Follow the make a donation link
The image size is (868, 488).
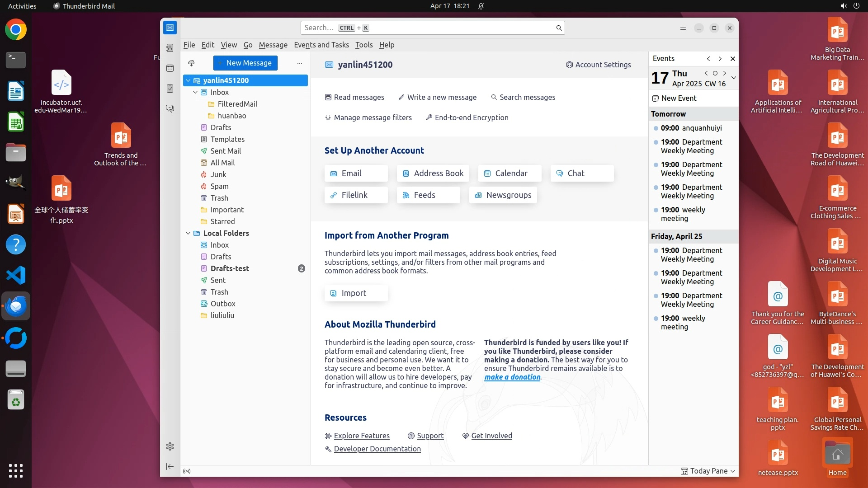(512, 377)
